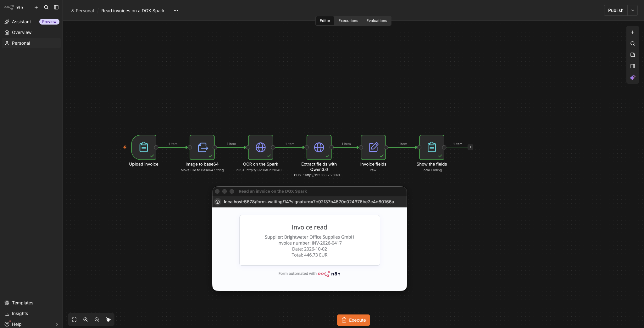Add a node with the canvas plus button
The height and width of the screenshot is (328, 644).
[x=633, y=32]
